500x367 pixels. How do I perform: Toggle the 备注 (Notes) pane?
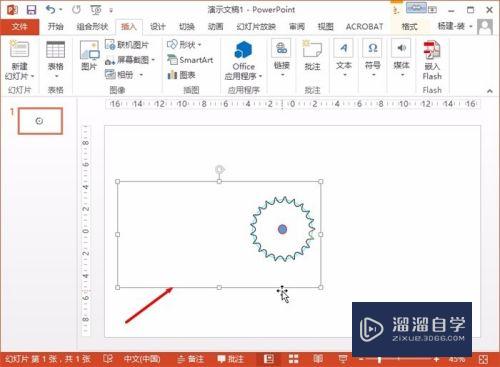tap(190, 359)
